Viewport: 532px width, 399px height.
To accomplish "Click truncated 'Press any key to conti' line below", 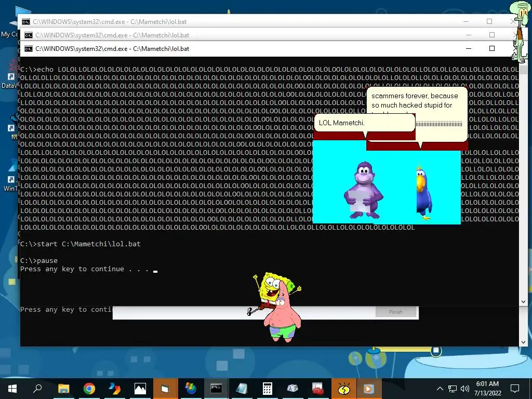I will point(66,310).
